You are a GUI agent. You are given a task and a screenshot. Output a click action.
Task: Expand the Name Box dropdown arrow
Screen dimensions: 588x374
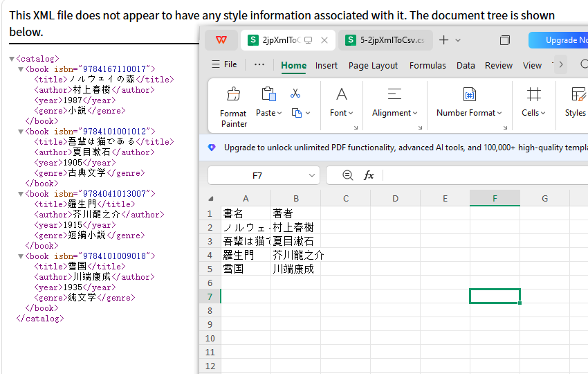[311, 175]
